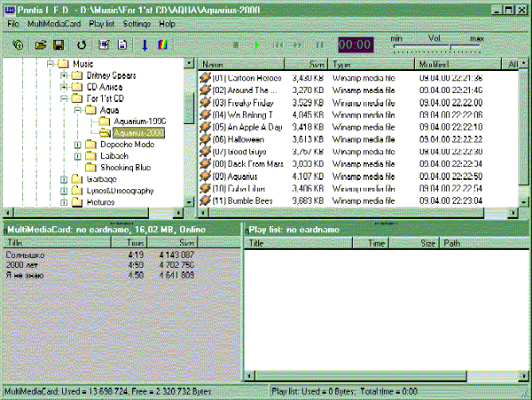Expand the Depeche Mode folder

[77, 144]
